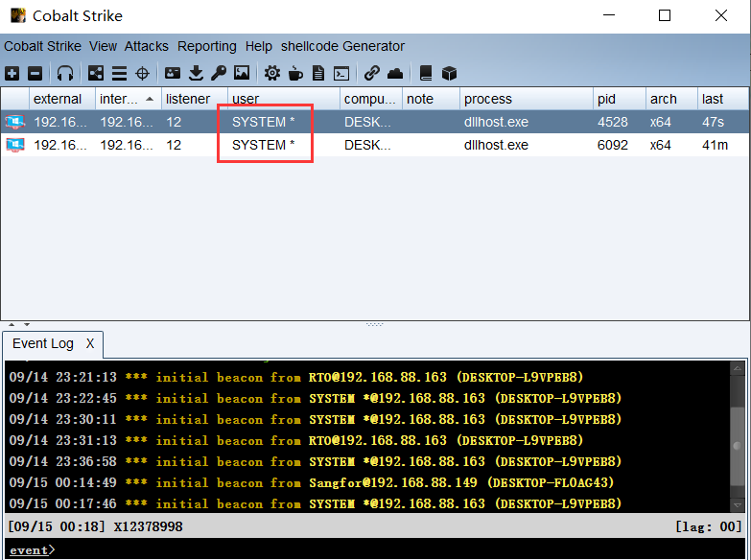Sort sessions by the pid column
The image size is (751, 560).
point(620,99)
